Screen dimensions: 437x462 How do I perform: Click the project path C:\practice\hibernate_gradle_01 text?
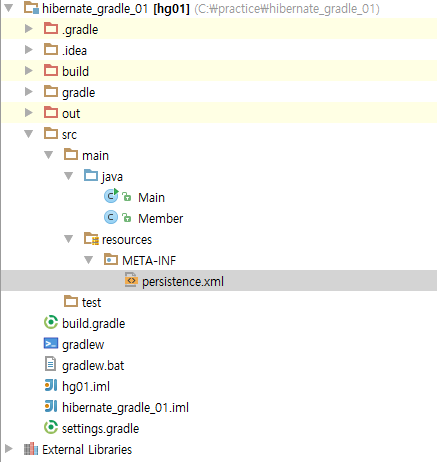287,9
